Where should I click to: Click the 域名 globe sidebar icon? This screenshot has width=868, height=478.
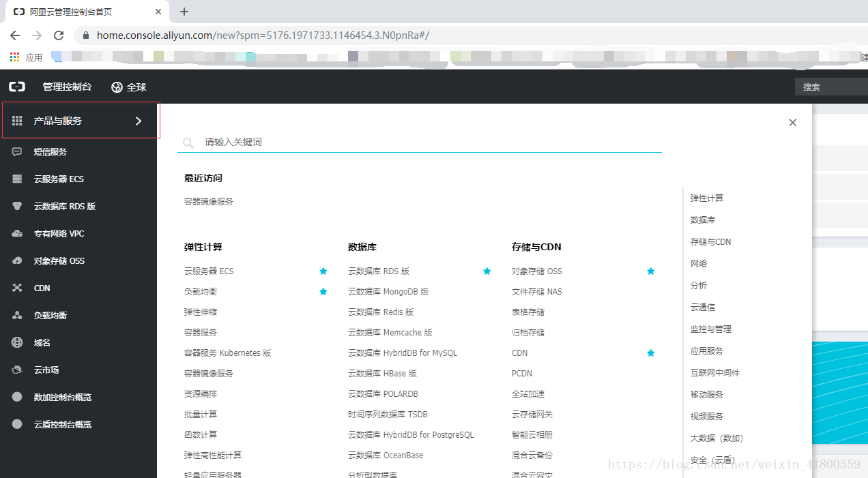click(17, 343)
